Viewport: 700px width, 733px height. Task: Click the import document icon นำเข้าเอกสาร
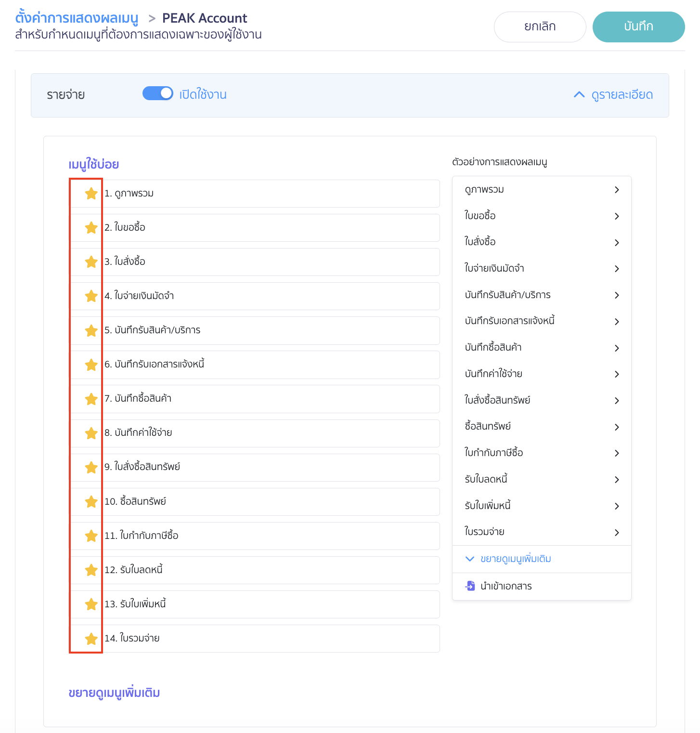(x=470, y=586)
